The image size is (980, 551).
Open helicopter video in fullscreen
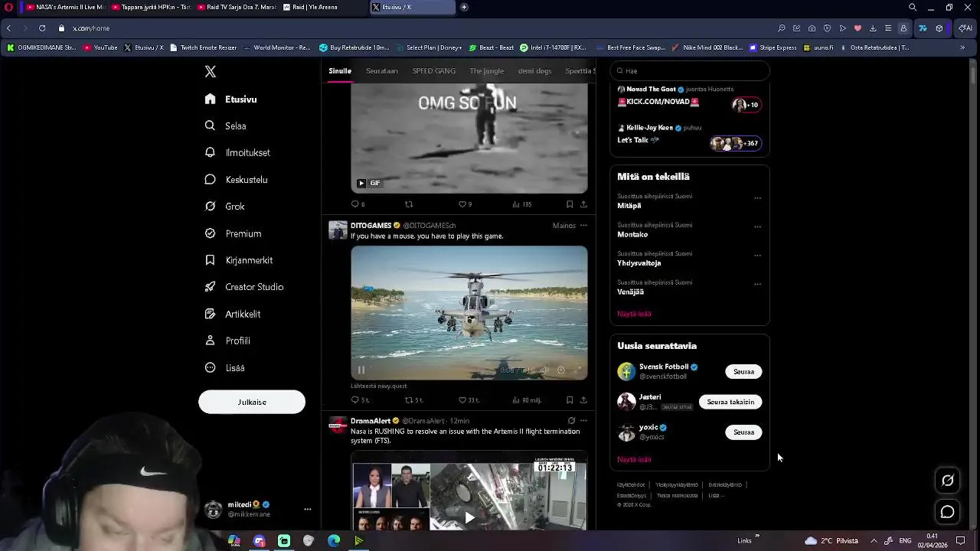(578, 370)
